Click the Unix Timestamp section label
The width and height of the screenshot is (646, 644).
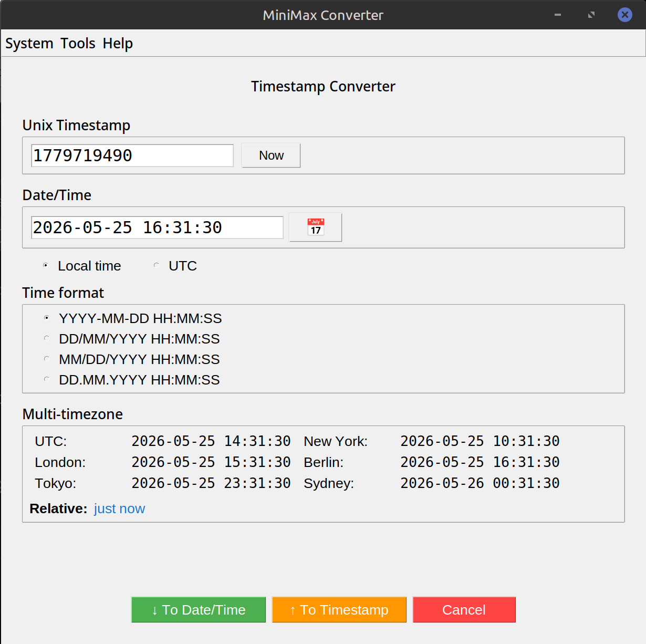click(x=76, y=126)
